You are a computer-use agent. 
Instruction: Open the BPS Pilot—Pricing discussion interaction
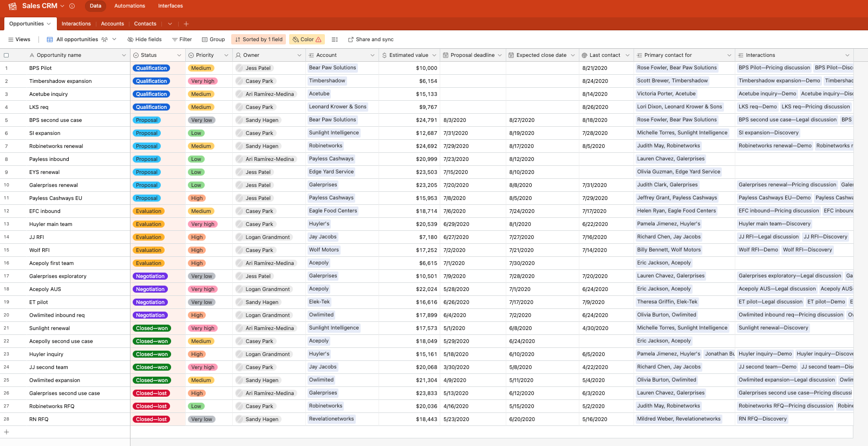pos(774,68)
